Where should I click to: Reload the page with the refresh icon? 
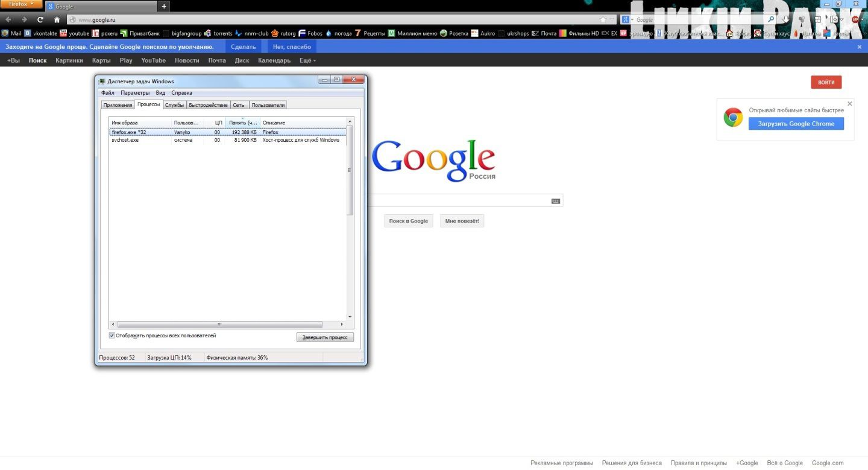click(40, 19)
